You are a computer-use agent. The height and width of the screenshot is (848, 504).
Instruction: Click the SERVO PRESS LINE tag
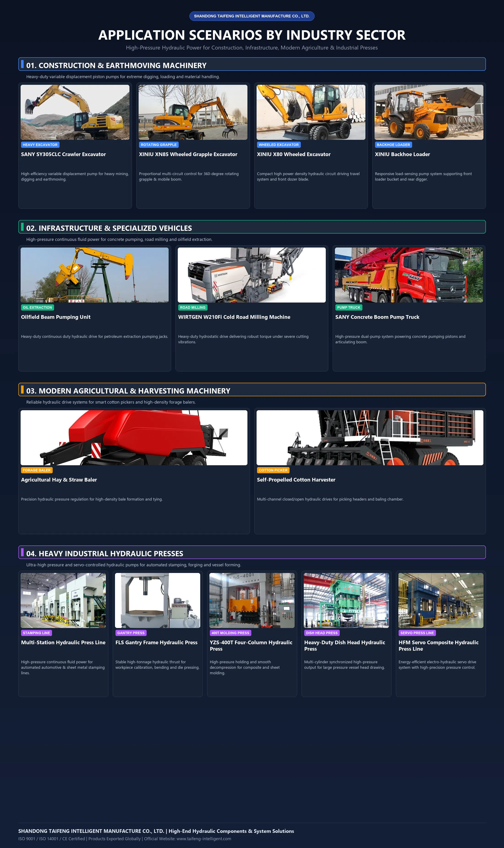click(x=417, y=633)
